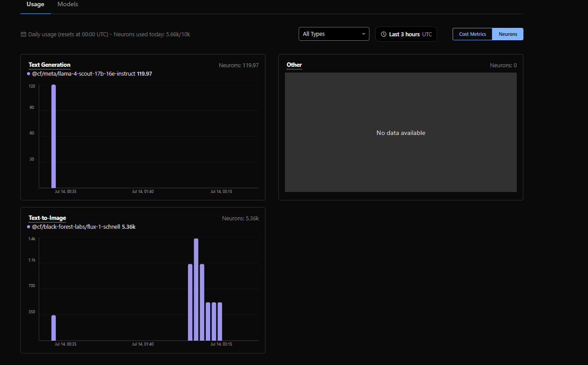Open the Last 3 hours time range
This screenshot has height=365, width=588.
406,34
